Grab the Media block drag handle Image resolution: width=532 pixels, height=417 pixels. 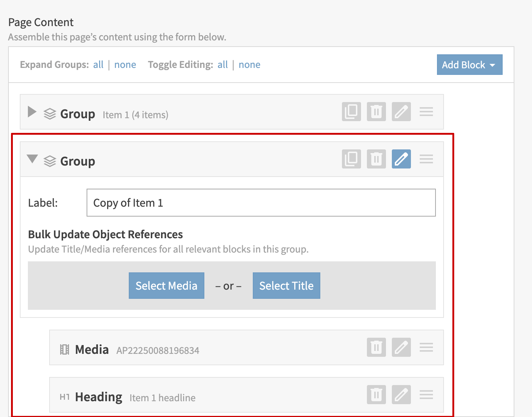[426, 347]
